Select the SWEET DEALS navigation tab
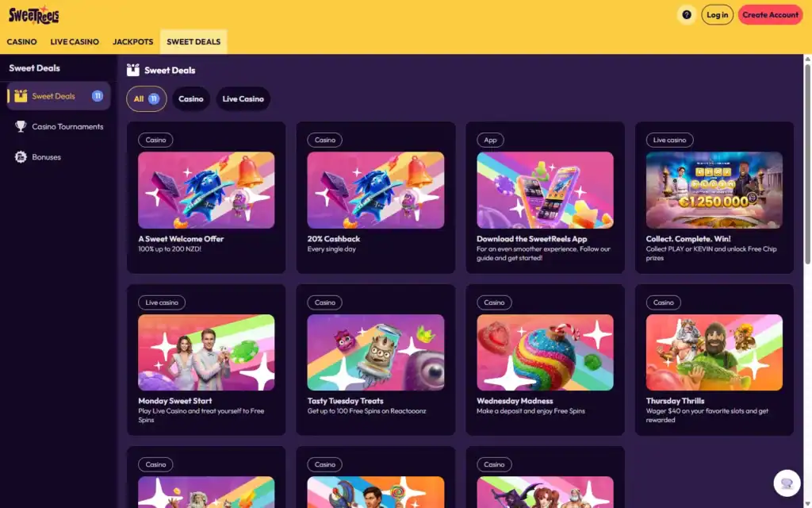This screenshot has height=508, width=812. coord(193,42)
